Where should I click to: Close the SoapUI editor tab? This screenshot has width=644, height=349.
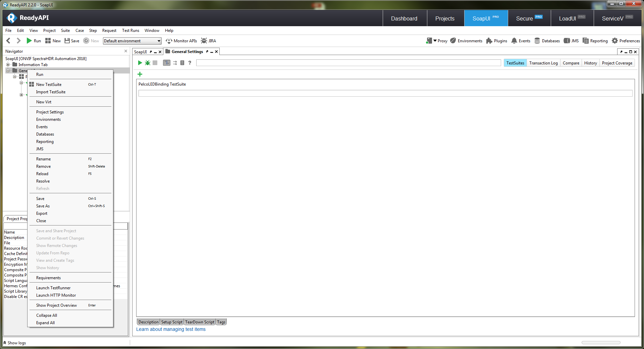pyautogui.click(x=160, y=52)
